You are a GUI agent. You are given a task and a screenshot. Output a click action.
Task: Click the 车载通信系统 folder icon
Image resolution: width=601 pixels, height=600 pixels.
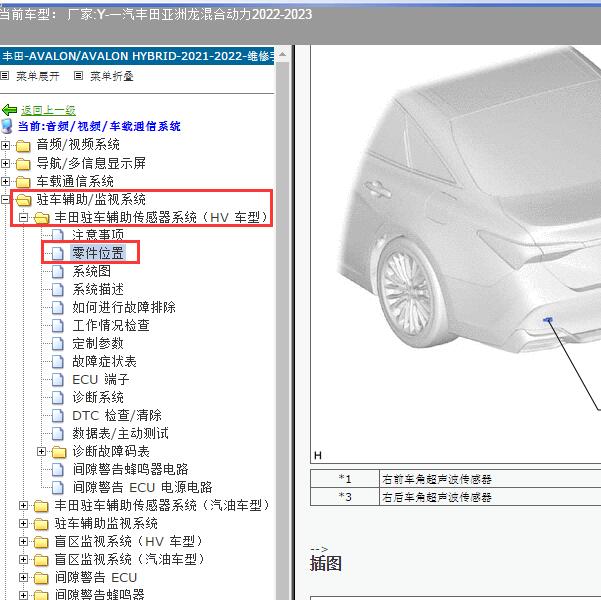pyautogui.click(x=23, y=182)
